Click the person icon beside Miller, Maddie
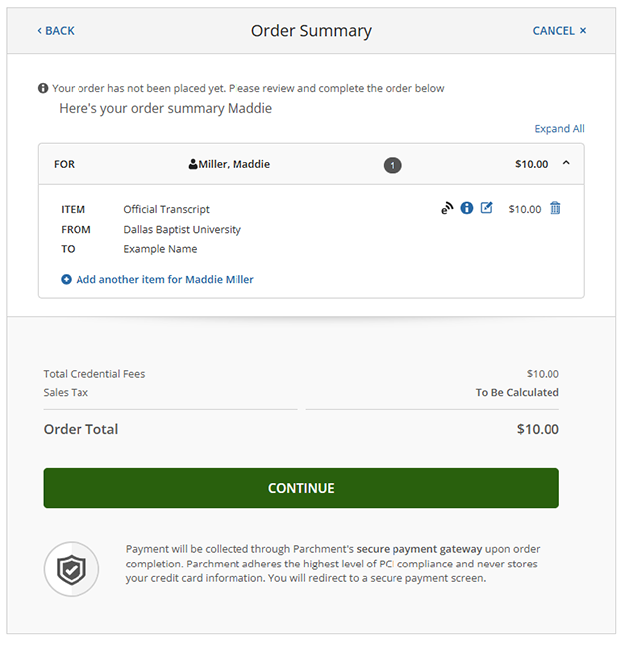Image resolution: width=629 pixels, height=647 pixels. pyautogui.click(x=193, y=164)
